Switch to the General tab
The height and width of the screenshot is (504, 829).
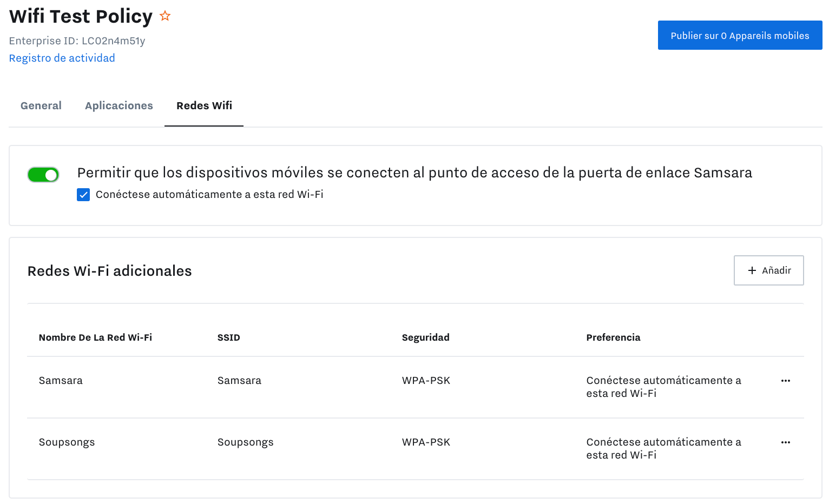point(41,105)
